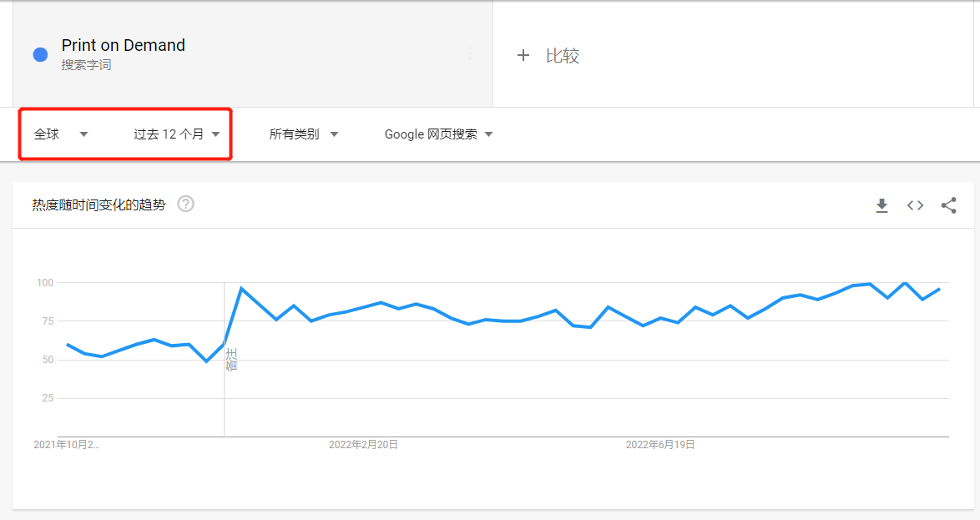The width and height of the screenshot is (980, 520).
Task: Open the three-dot menu for Print on Demand
Action: tap(470, 53)
